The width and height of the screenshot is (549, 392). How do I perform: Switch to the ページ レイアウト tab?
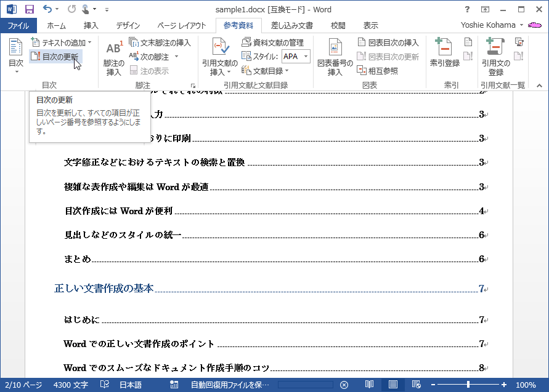181,25
